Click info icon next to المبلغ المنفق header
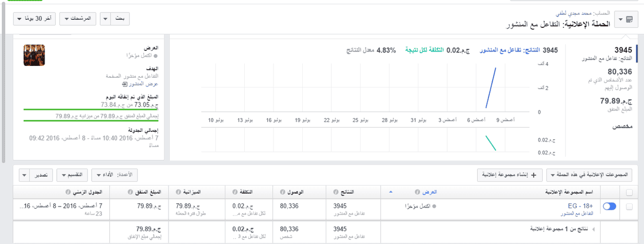This screenshot has width=644, height=244. click(x=130, y=193)
